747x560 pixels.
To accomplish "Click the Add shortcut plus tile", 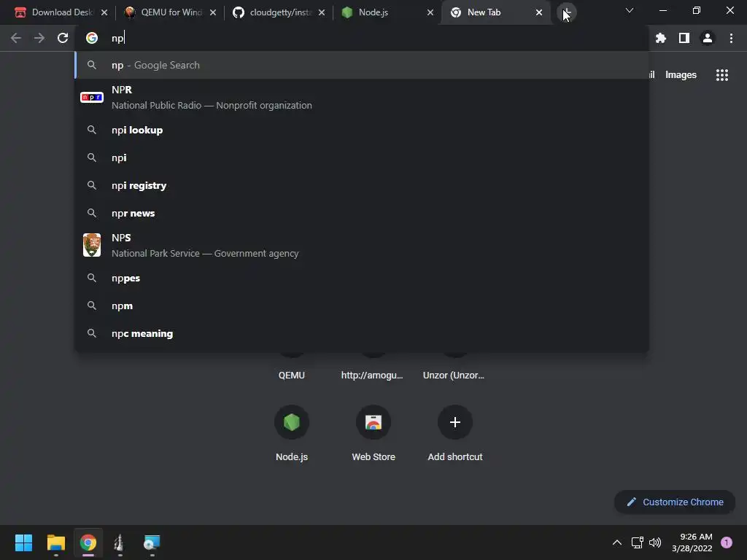I will [455, 422].
